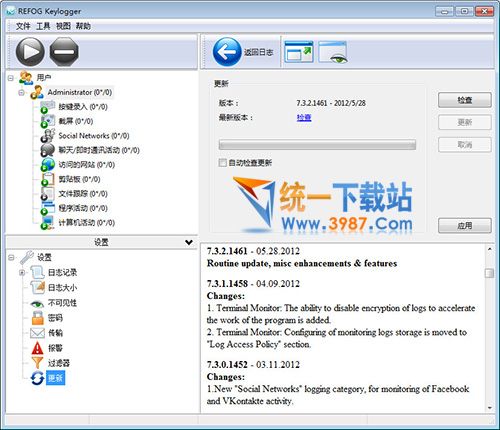This screenshot has width=500, height=430.
Task: Maximize the REFOG Keylogger window
Action: 464,11
